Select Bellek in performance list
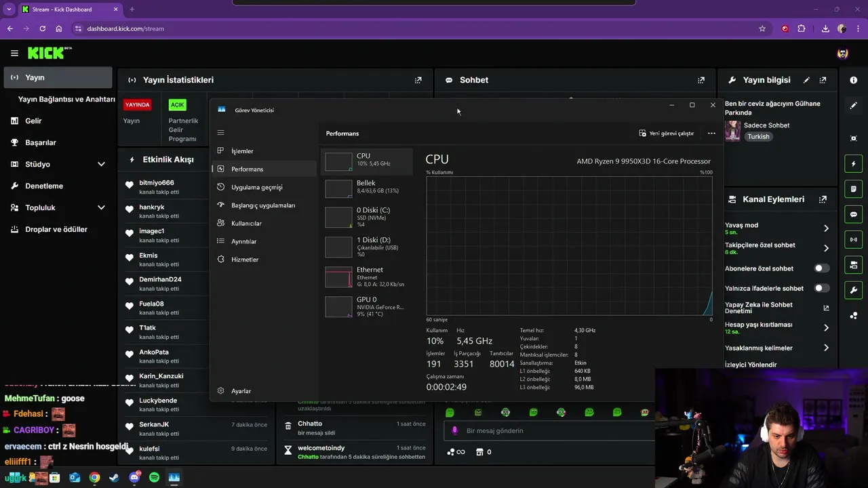Screen dimensions: 868x488 (367, 188)
